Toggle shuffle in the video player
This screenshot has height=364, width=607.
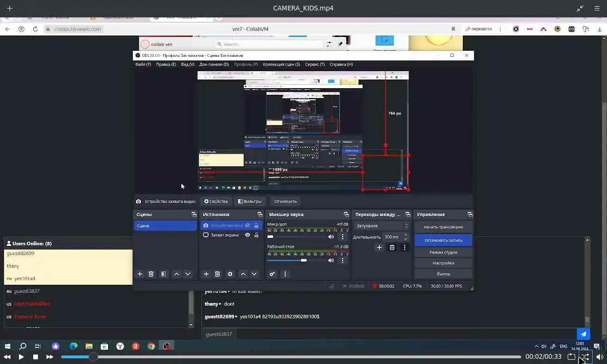tap(586, 357)
